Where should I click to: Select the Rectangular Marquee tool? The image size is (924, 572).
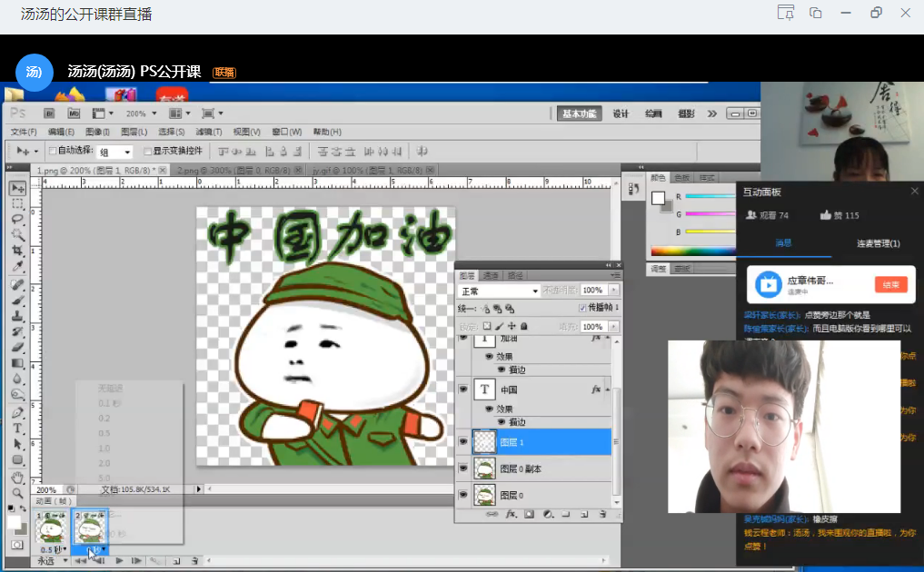(17, 203)
